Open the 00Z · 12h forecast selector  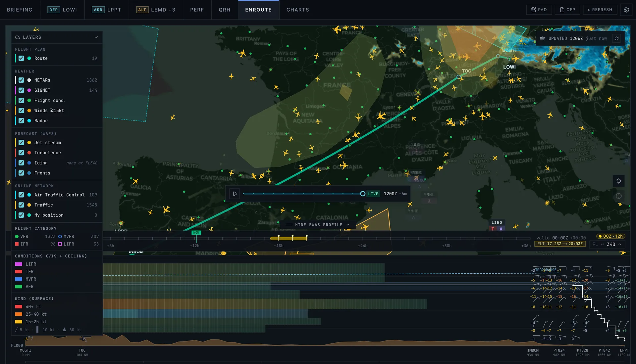pyautogui.click(x=610, y=236)
